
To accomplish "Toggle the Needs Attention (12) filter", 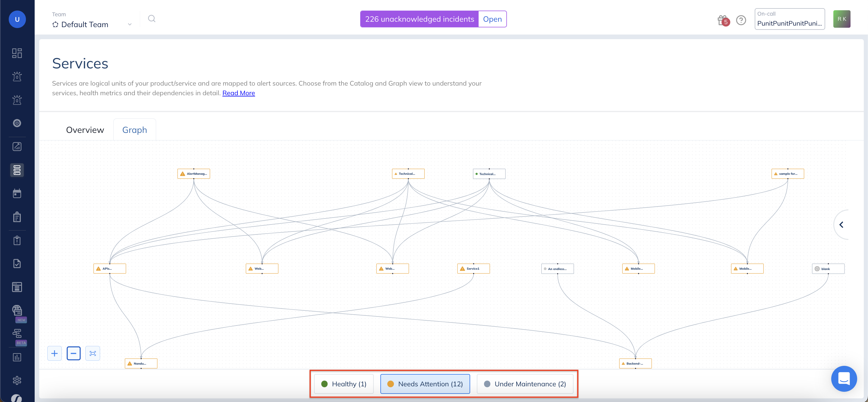I will (425, 384).
